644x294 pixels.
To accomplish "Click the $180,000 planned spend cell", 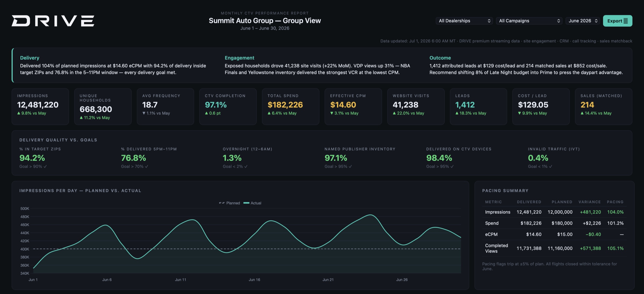I will point(562,223).
